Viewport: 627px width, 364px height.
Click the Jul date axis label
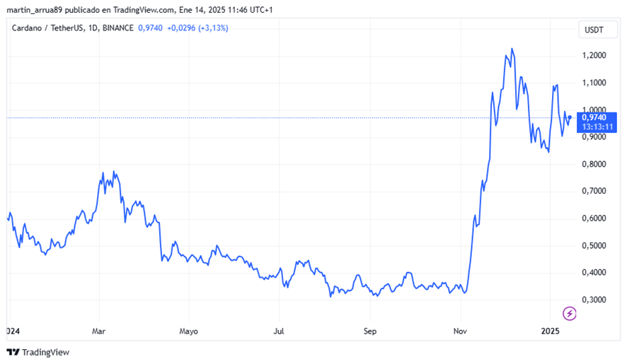pos(279,331)
